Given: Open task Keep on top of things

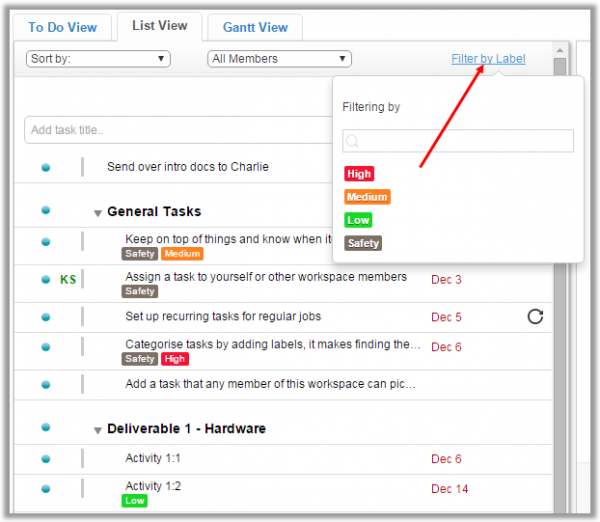Looking at the screenshot, I should [x=228, y=239].
